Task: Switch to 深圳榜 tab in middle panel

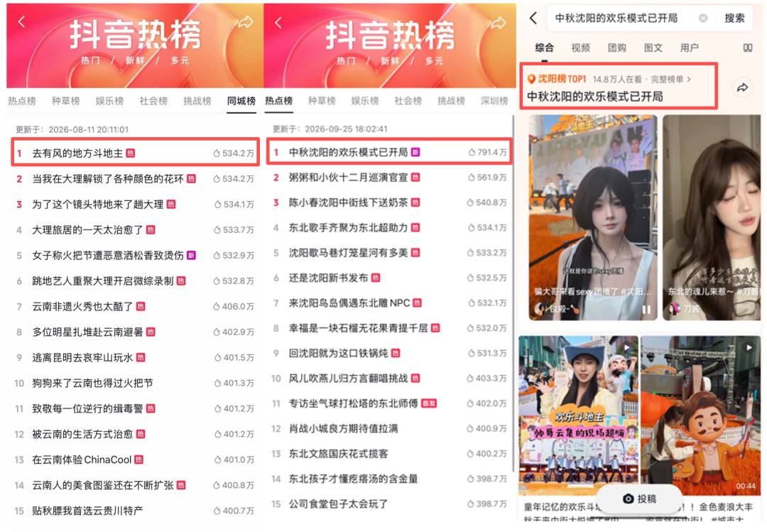Action: point(494,101)
